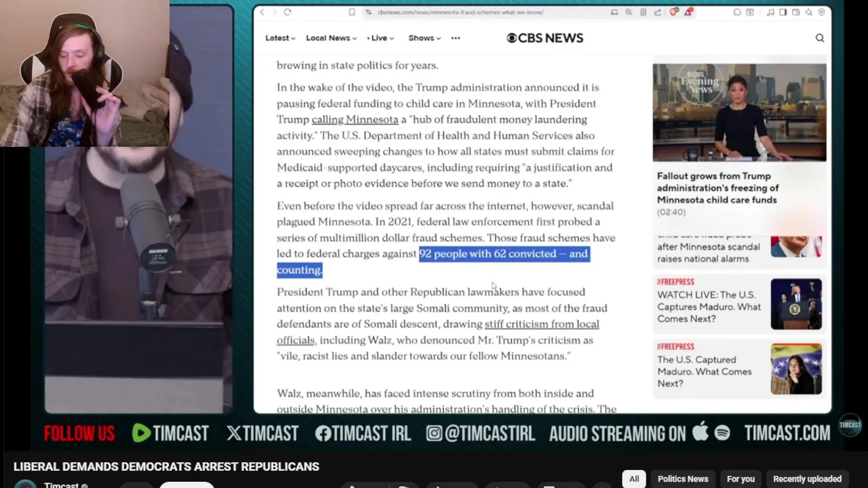
Task: Select the All filter chip
Action: tap(634, 479)
